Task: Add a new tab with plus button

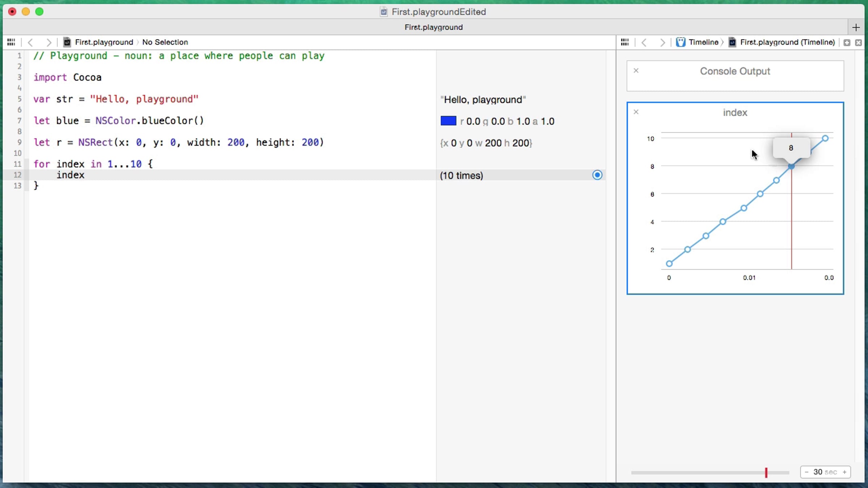Action: tap(856, 27)
